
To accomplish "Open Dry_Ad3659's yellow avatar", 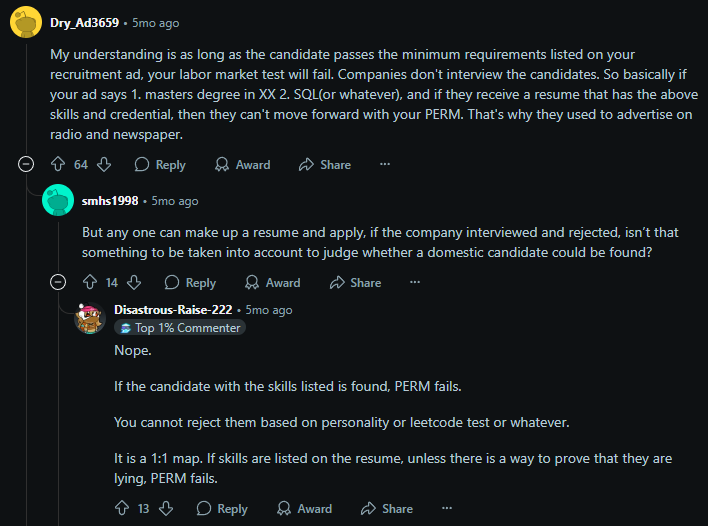I will tap(25, 22).
